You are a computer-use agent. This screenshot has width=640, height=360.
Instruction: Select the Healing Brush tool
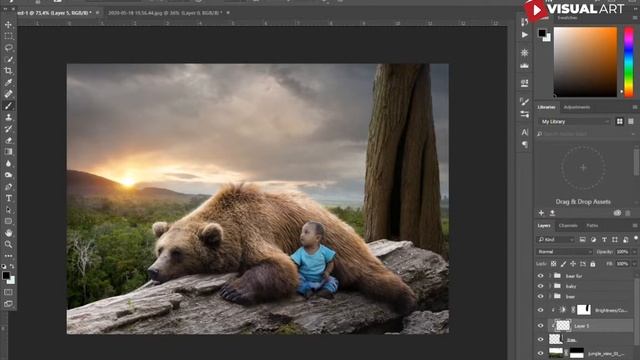point(8,94)
